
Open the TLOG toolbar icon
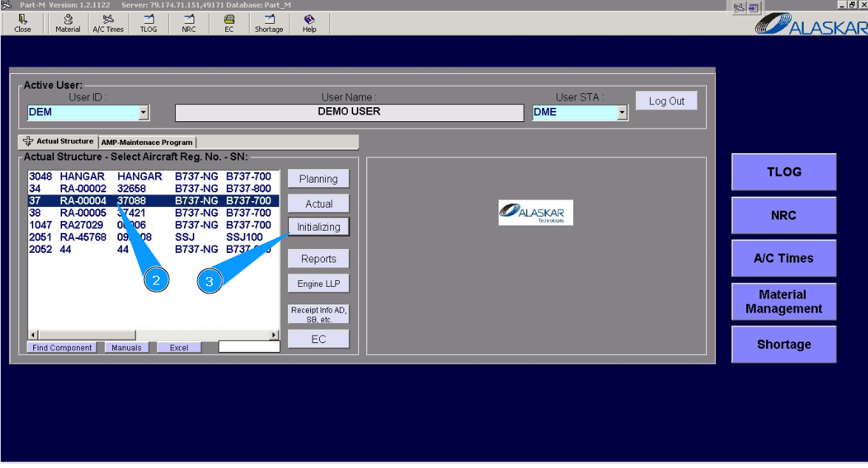pyautogui.click(x=148, y=23)
